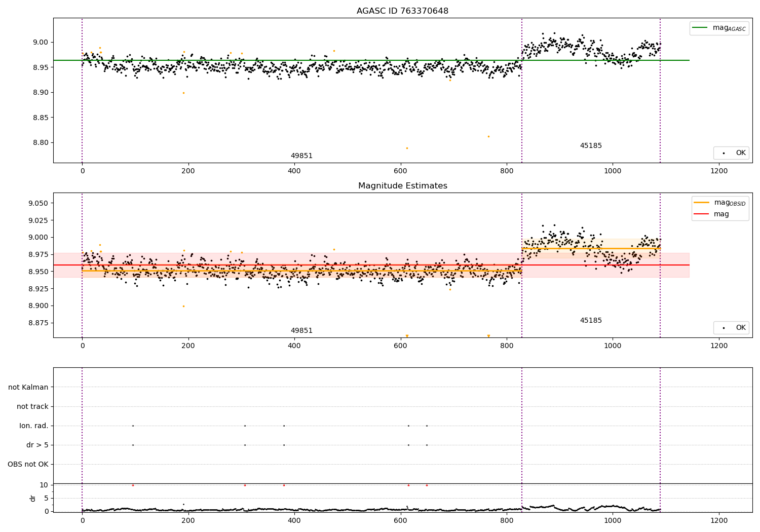Viewport: 760px width, 532px height.
Task: Click the '10' tick on the dr axis
Action: click(x=44, y=485)
